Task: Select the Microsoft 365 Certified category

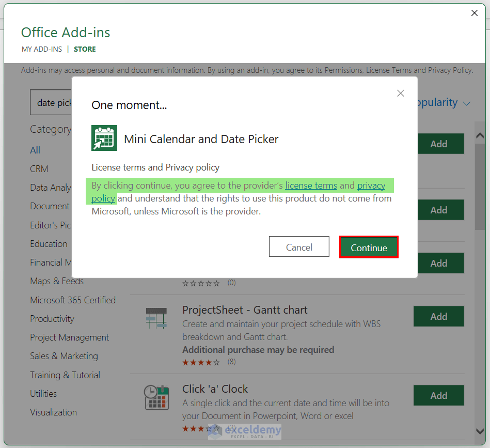Action: point(73,300)
